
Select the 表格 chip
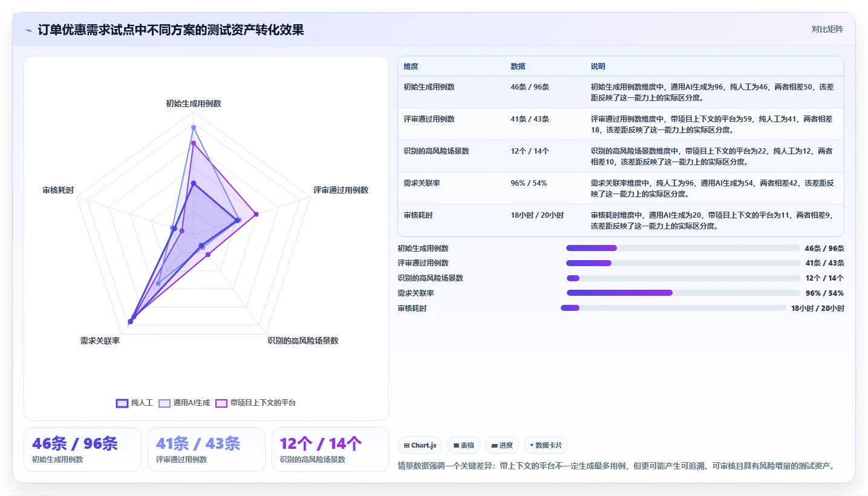(464, 445)
